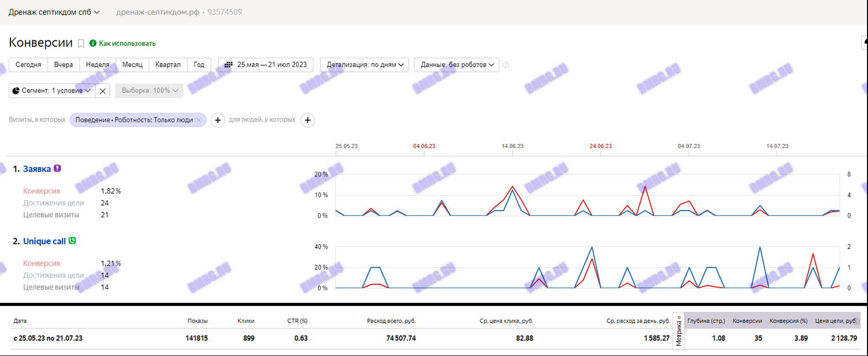Remove the Роботность: Только люди filter chip
Viewport: 868px width, 356px height.
(x=199, y=120)
